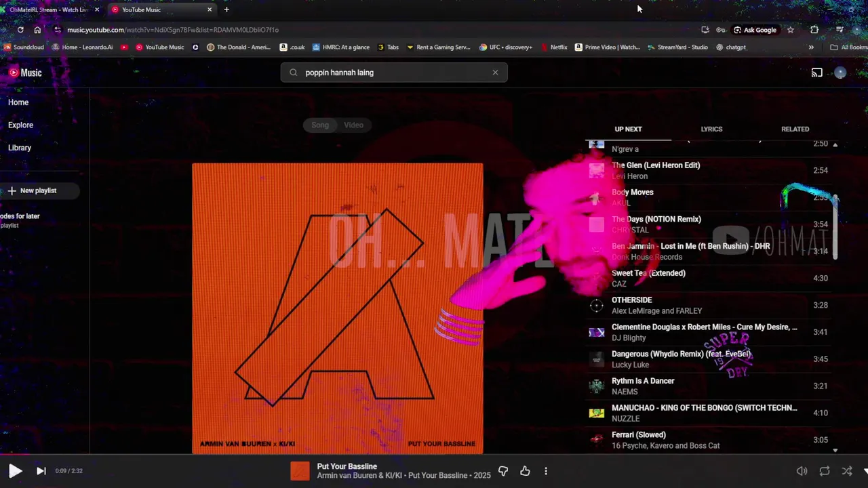868x488 pixels.
Task: Open the cast to device icon
Action: pyautogui.click(x=817, y=73)
